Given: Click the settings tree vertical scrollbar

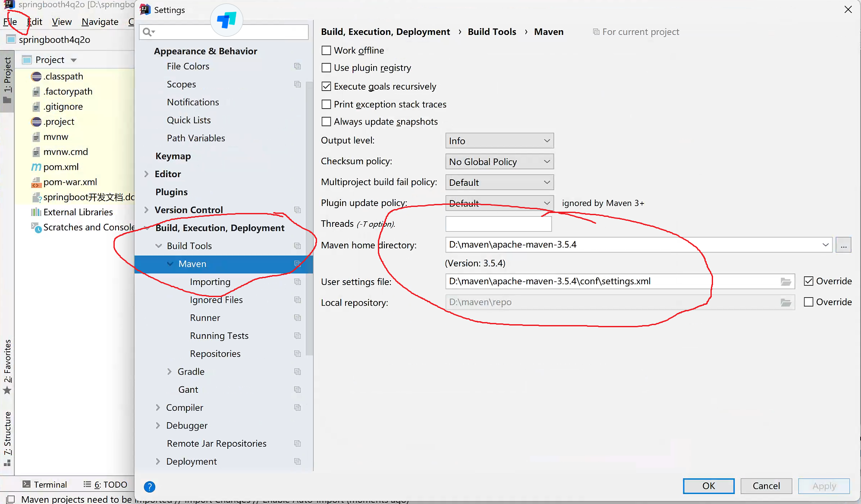Looking at the screenshot, I should [x=309, y=218].
